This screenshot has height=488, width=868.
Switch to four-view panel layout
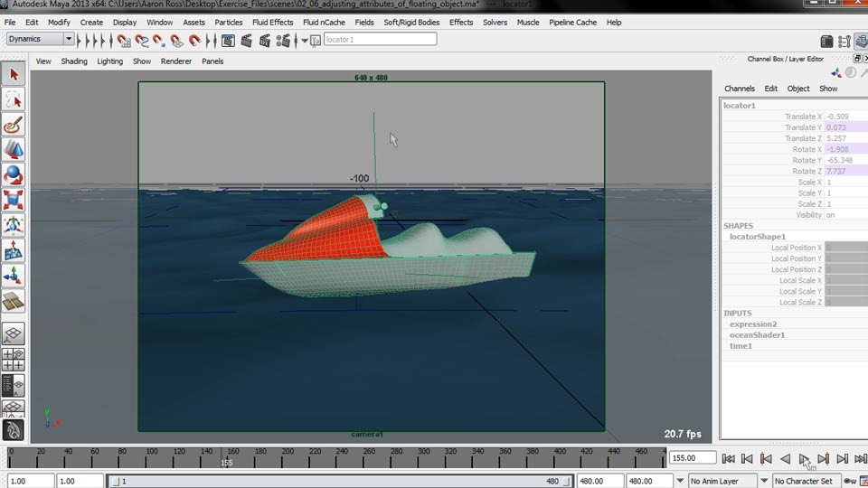coord(14,360)
